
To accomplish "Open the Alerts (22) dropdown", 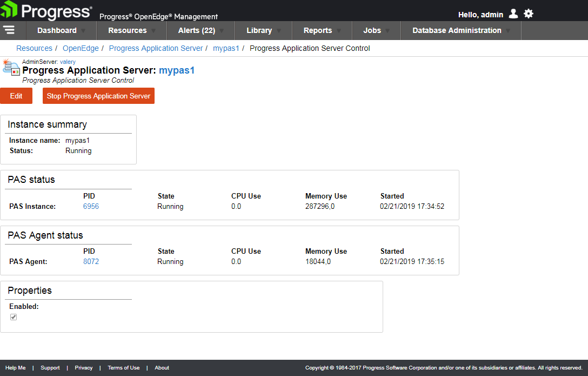I will point(201,31).
